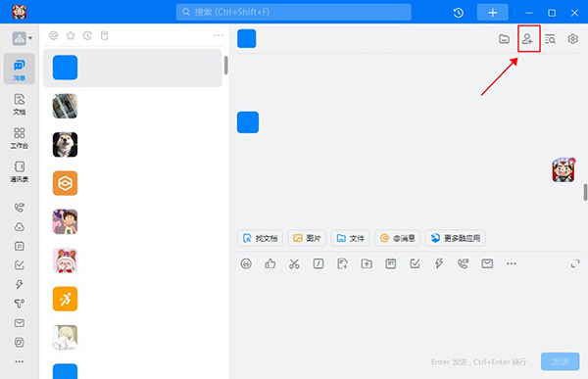Click the search box in the title bar
This screenshot has width=588, height=379.
[294, 13]
